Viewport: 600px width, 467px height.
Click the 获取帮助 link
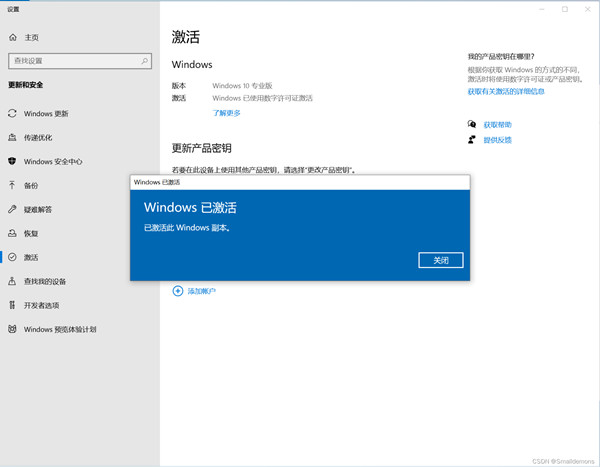[x=497, y=125]
